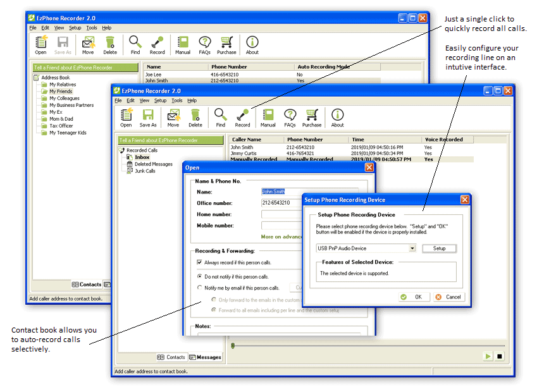Open View menu in back window
Image resolution: width=544 pixels, height=392 pixels.
pos(59,28)
